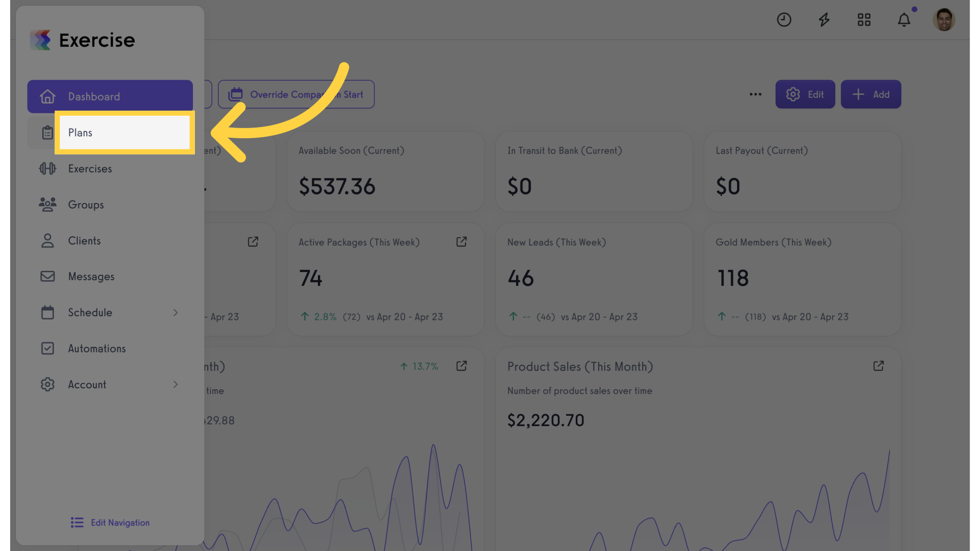Image resolution: width=980 pixels, height=551 pixels.
Task: Open external link on Active Packages card
Action: click(461, 242)
